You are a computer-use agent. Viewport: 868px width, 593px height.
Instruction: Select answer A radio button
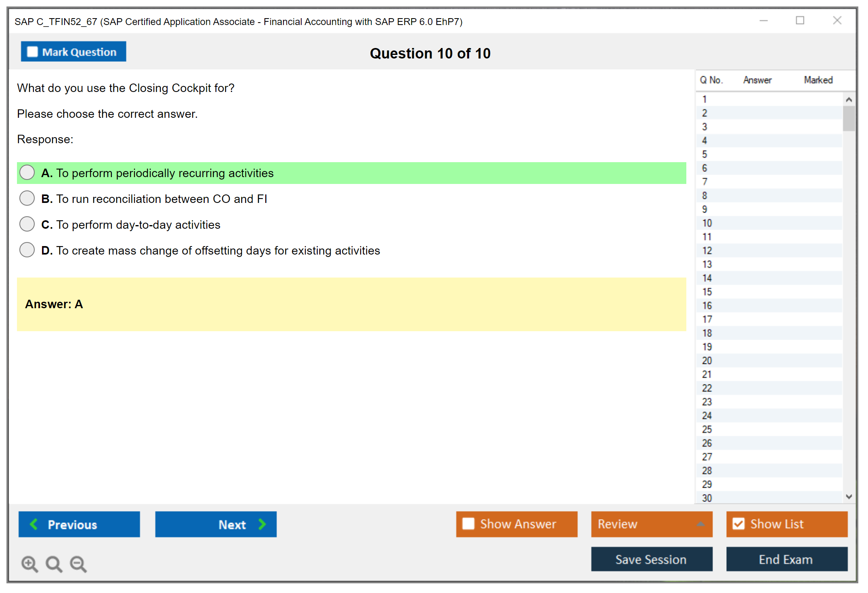[27, 173]
